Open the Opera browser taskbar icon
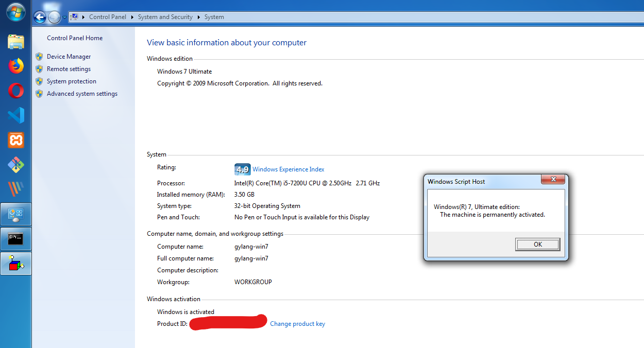This screenshot has width=644, height=348. (16, 91)
